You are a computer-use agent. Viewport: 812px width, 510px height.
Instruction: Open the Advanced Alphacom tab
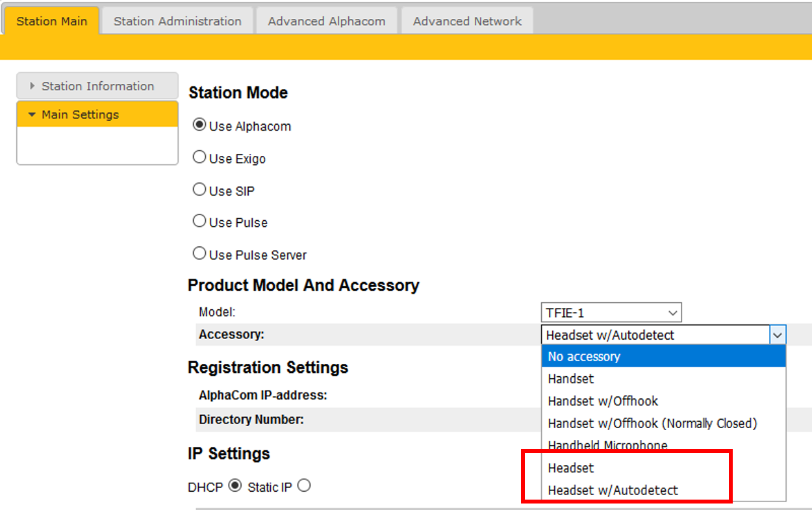click(x=326, y=21)
